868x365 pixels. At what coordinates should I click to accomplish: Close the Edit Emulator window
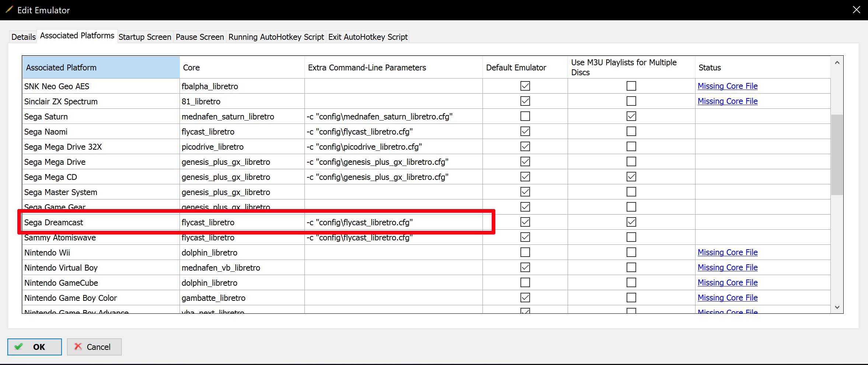click(857, 10)
